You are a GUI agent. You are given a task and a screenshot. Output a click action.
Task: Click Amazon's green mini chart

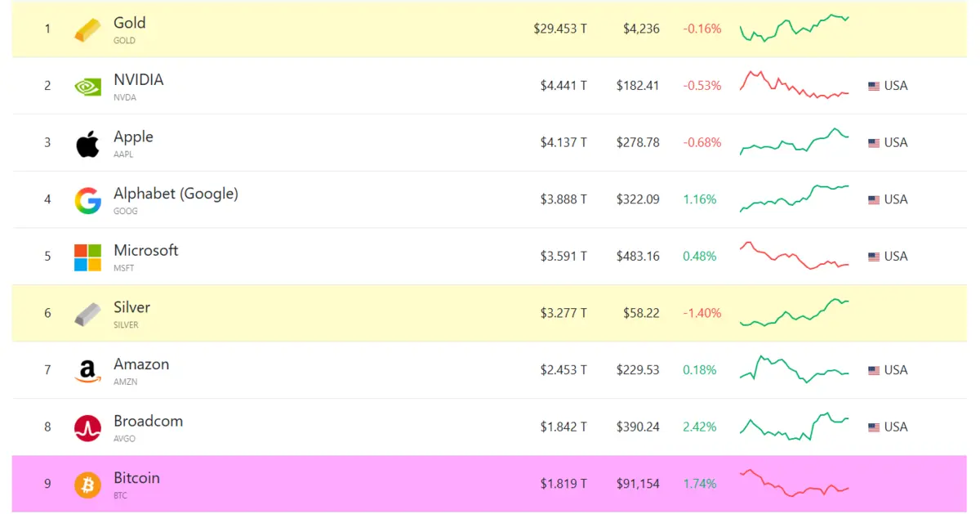[x=792, y=369]
